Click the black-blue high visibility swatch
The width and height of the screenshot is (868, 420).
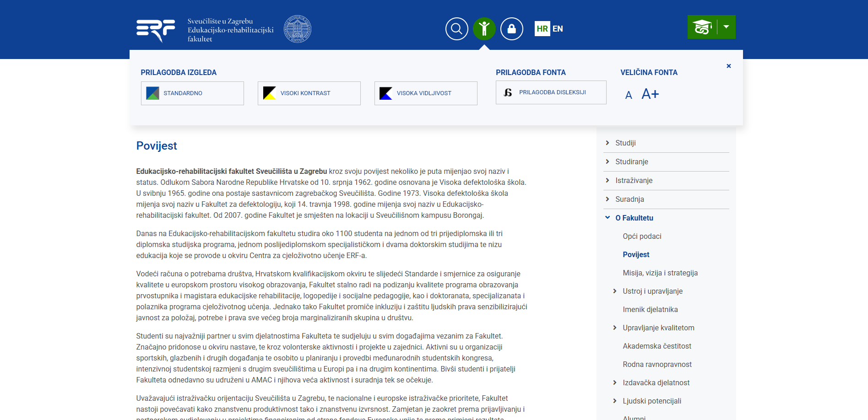[x=386, y=93]
